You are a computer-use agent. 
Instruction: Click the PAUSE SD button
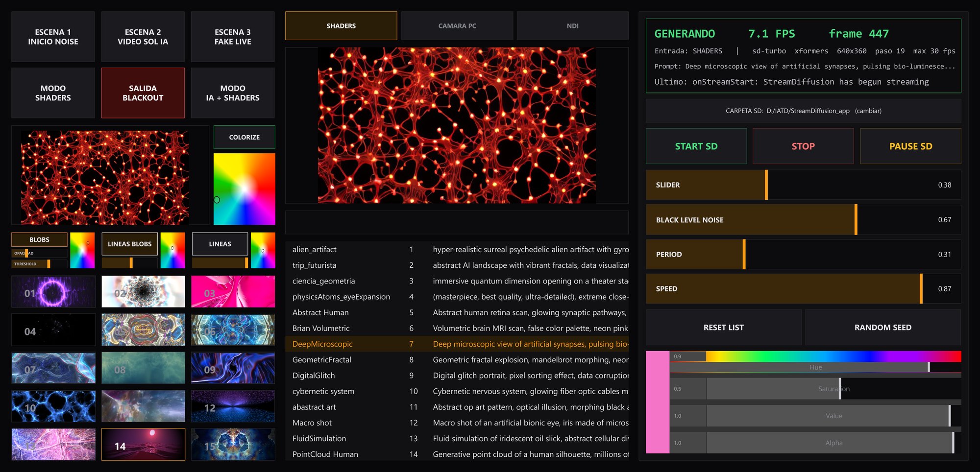(910, 146)
